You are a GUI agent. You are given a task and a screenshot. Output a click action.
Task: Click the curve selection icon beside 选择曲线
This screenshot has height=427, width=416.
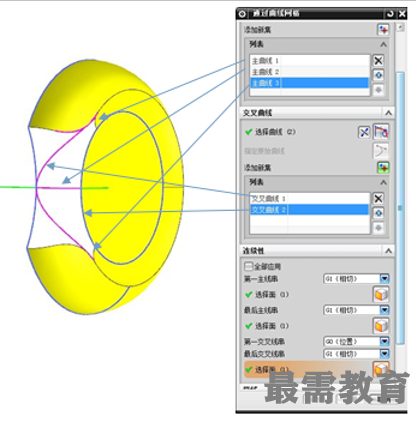click(381, 132)
